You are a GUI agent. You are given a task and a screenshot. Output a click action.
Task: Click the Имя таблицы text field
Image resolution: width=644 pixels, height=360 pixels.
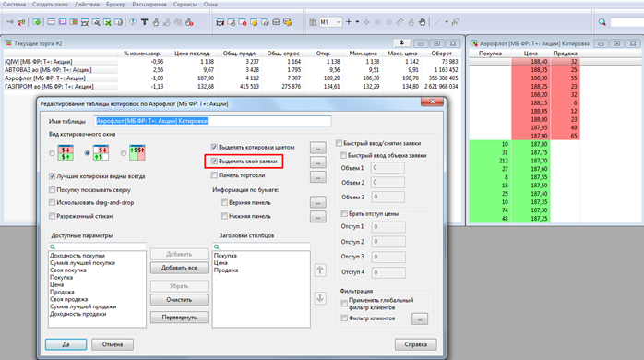click(x=212, y=121)
